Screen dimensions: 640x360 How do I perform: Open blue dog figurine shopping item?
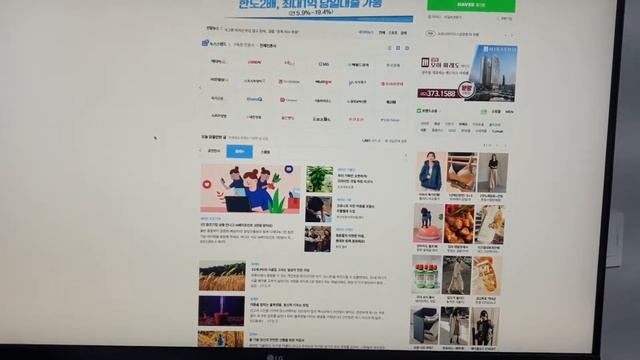pos(428,223)
